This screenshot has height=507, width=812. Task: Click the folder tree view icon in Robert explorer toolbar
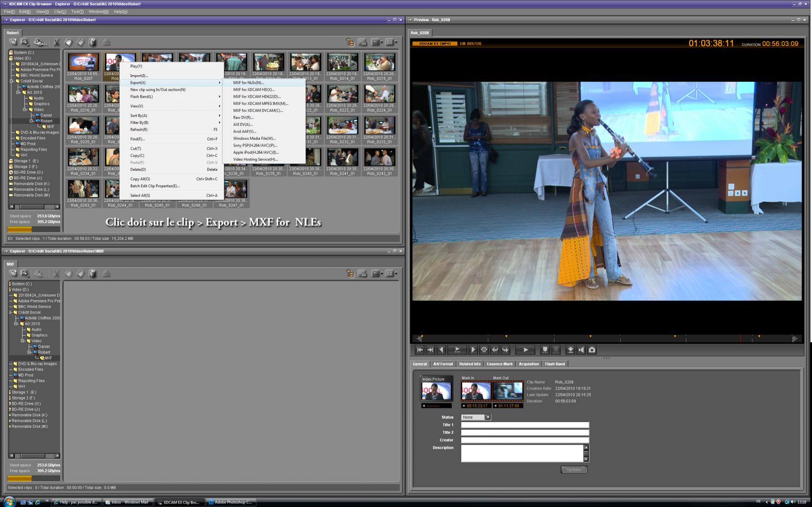point(350,42)
